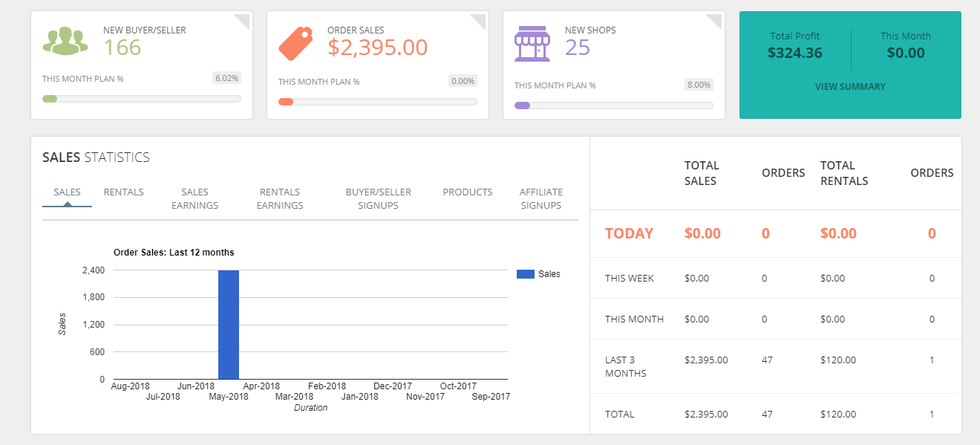Switch to Buyer/Seller Signups tab
This screenshot has width=980, height=445.
(x=378, y=198)
